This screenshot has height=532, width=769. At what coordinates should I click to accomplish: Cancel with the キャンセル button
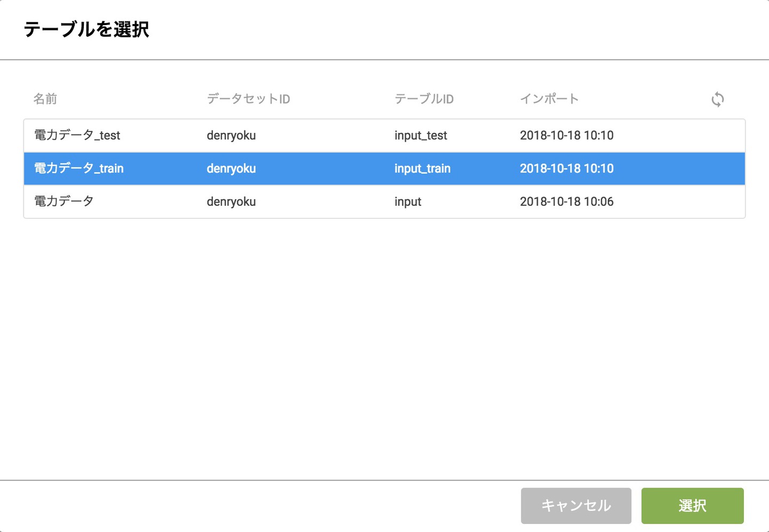pos(576,505)
